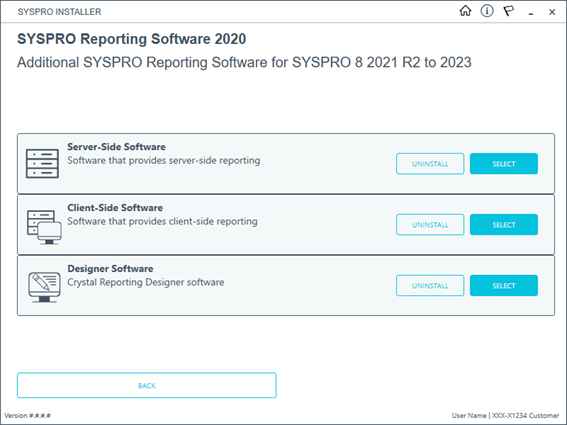567x425 pixels.
Task: Open the information icon in title bar
Action: pyautogui.click(x=487, y=11)
